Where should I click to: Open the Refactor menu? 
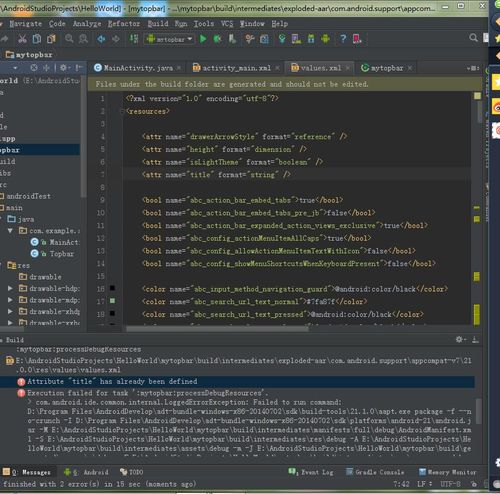coord(124,24)
